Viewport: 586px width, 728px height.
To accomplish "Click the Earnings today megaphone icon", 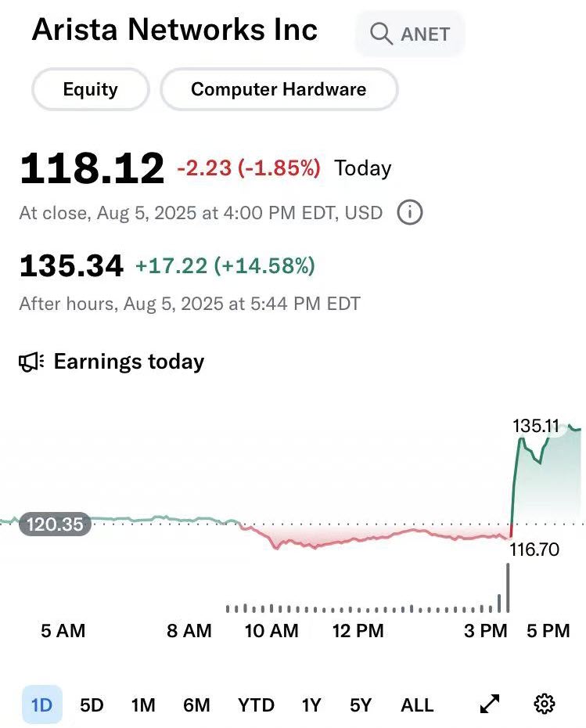I will pos(31,362).
